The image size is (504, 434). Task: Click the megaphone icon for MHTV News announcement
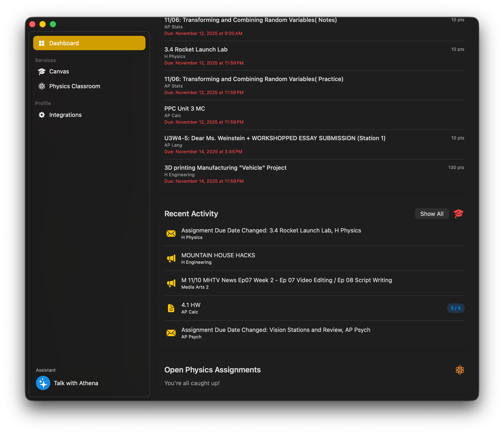coord(171,283)
